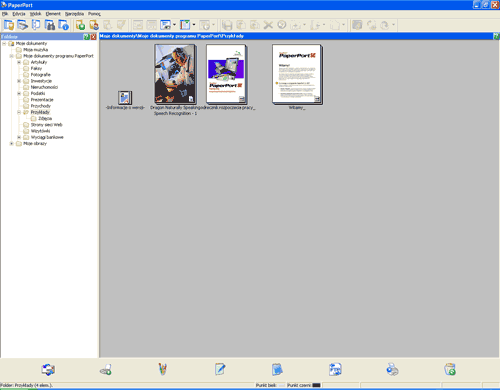
Task: Click the FTP icon in bottom bar
Action: (335, 369)
